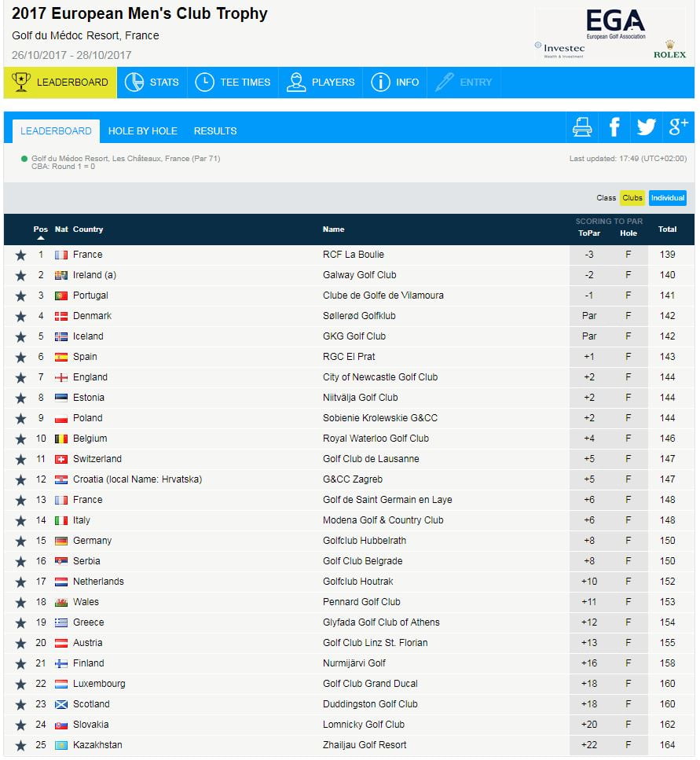
Task: Toggle favorite star for RCF La Boulie
Action: pyautogui.click(x=20, y=255)
